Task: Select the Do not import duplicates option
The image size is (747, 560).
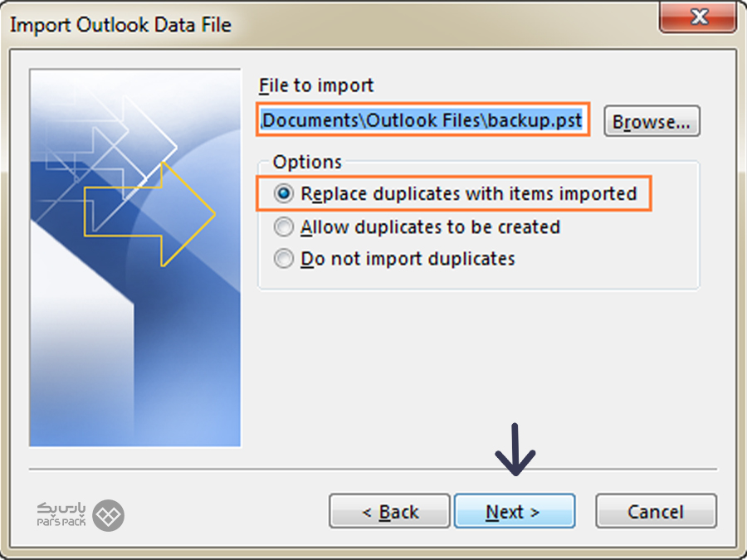Action: [284, 259]
